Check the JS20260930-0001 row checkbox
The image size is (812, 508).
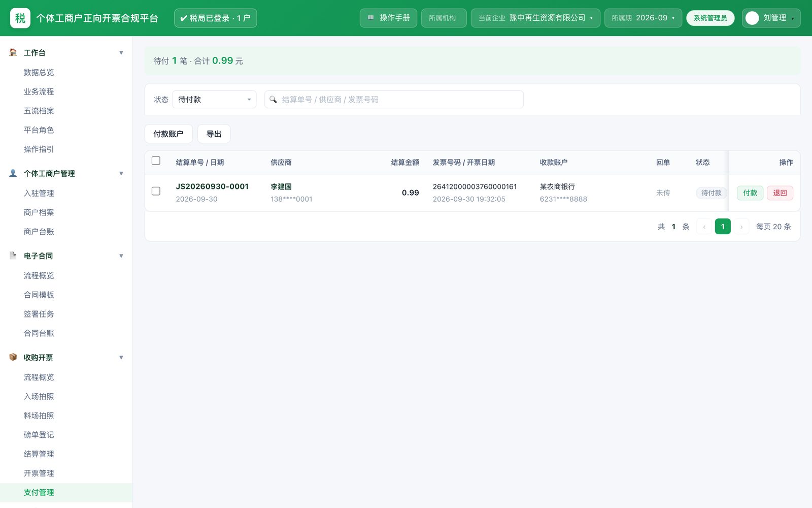click(156, 191)
